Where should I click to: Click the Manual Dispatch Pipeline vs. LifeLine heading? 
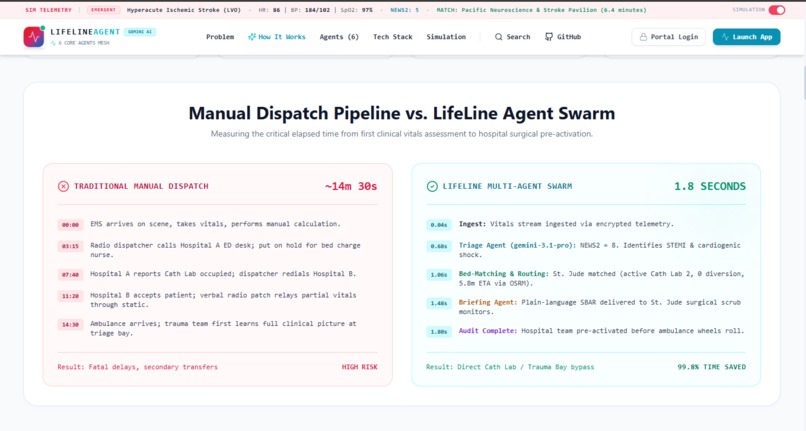tap(401, 113)
